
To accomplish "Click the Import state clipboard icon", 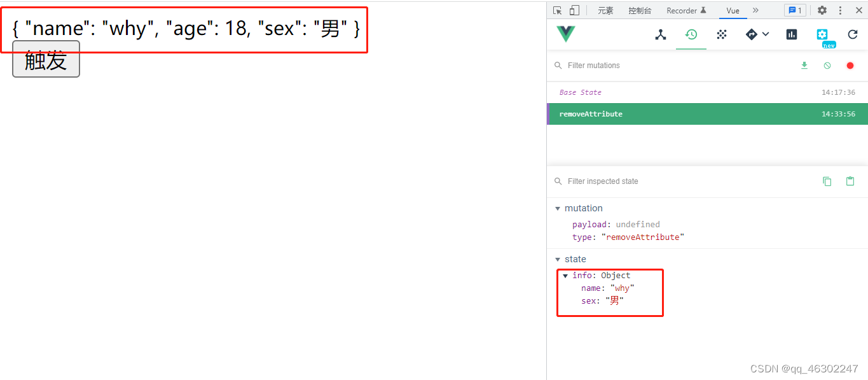I will point(850,181).
